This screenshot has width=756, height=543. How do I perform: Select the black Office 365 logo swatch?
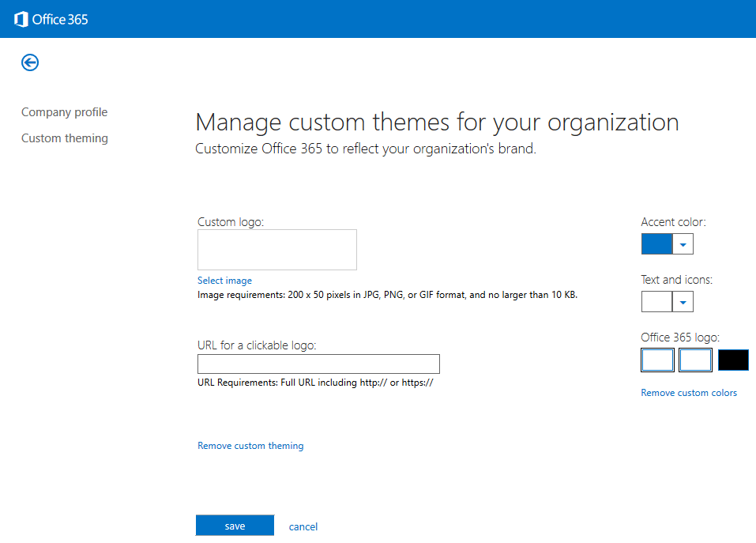coord(733,360)
